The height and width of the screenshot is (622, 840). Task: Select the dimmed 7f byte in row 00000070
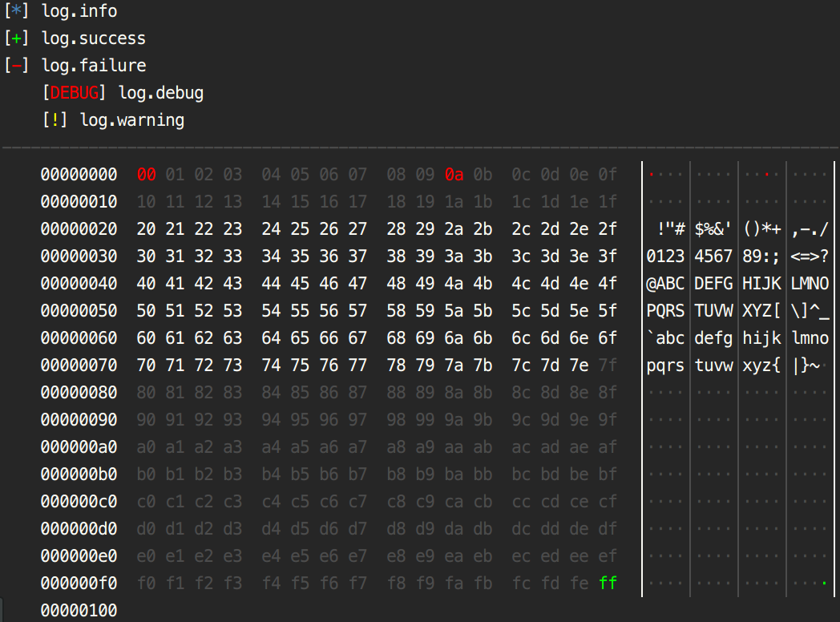[x=608, y=365]
